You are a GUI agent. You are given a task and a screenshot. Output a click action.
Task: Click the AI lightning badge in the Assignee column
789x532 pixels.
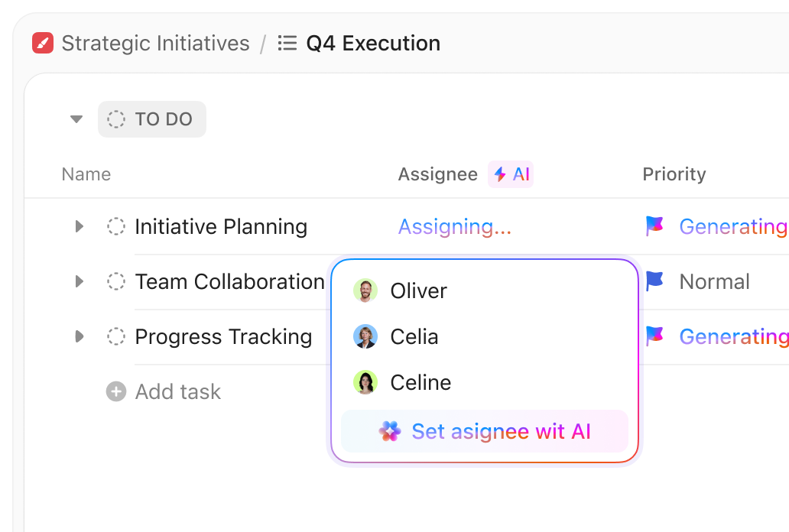510,174
